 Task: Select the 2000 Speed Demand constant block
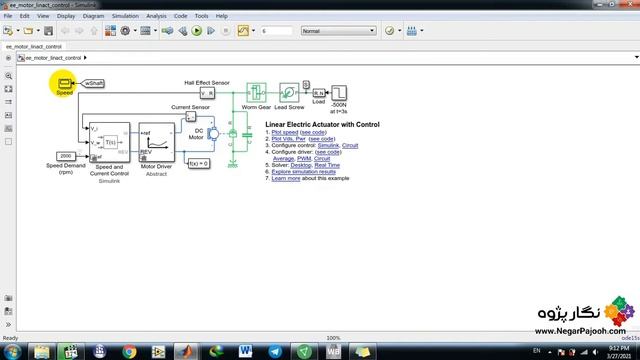(x=66, y=156)
